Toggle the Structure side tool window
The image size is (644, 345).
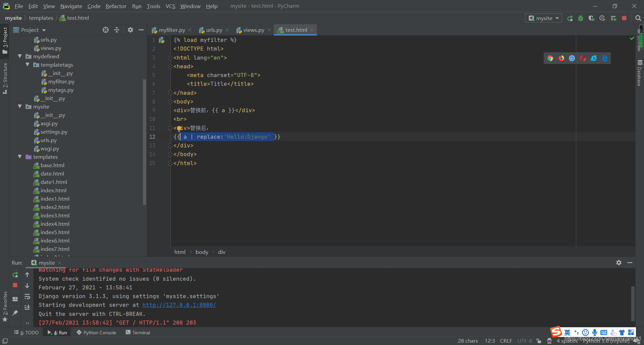click(5, 78)
